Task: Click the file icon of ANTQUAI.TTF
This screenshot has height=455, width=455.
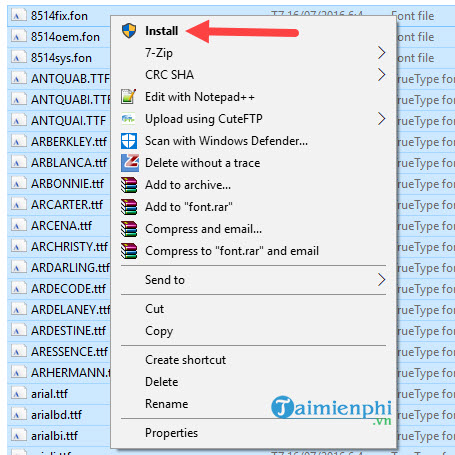Action: point(18,120)
